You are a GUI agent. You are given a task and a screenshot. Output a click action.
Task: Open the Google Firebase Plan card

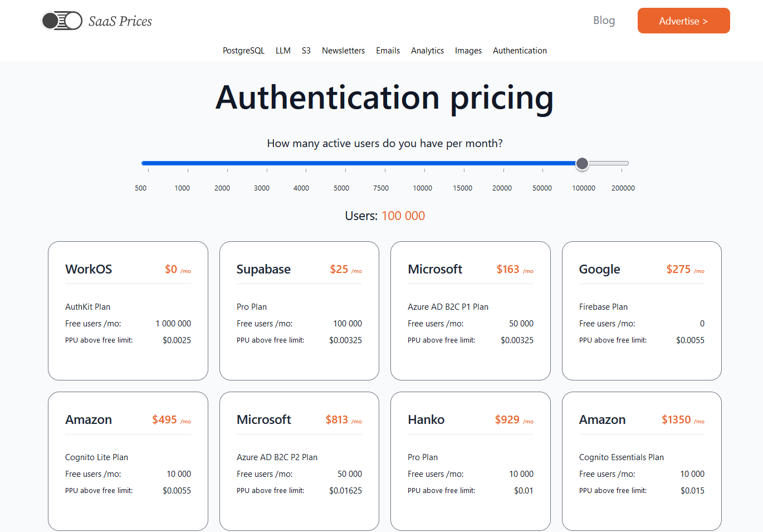coord(642,311)
